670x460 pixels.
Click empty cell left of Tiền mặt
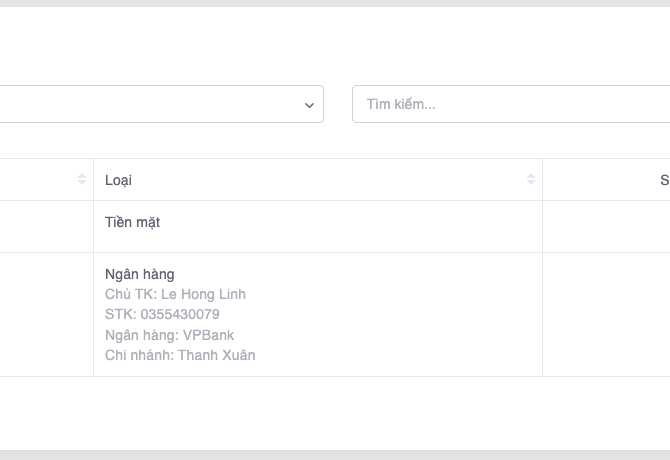click(x=45, y=226)
